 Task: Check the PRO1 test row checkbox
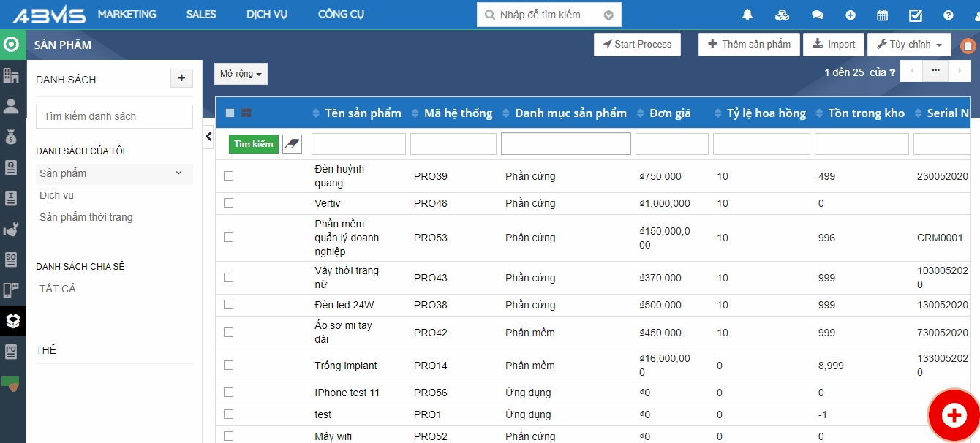[228, 414]
